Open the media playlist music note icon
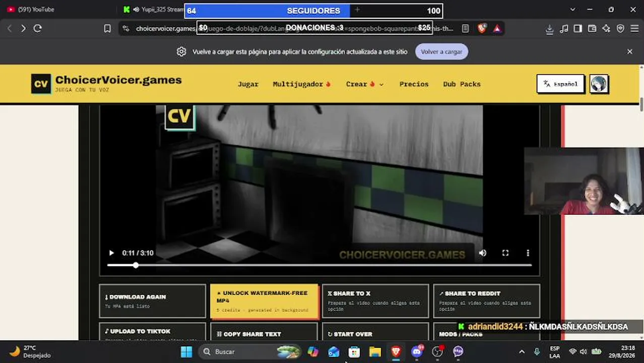Image resolution: width=644 pixels, height=363 pixels. pyautogui.click(x=564, y=29)
